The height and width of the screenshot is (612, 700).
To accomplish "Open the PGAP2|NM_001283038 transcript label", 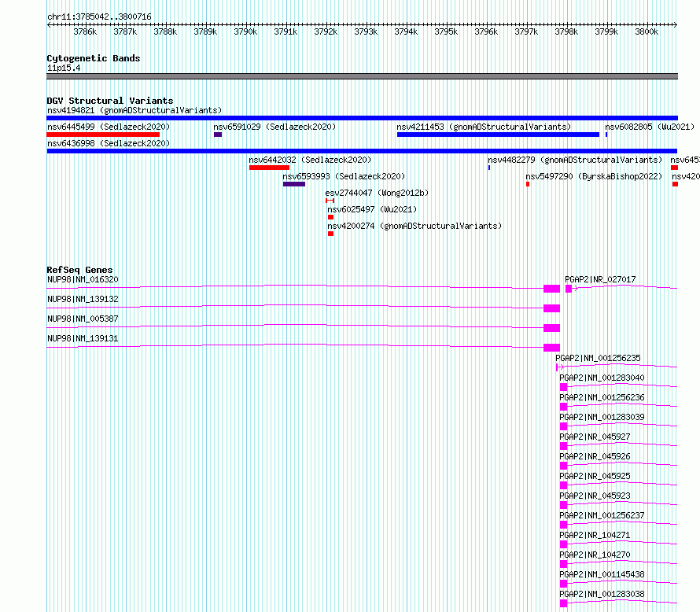I will pos(602,594).
